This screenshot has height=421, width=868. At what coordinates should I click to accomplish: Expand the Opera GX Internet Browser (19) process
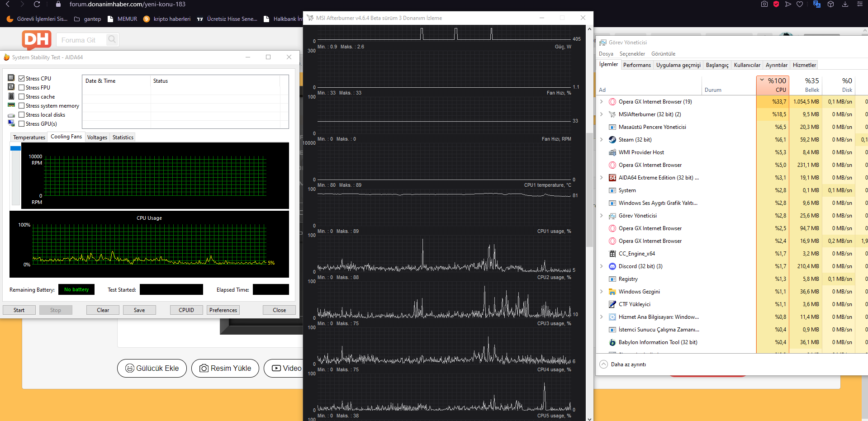coord(601,102)
